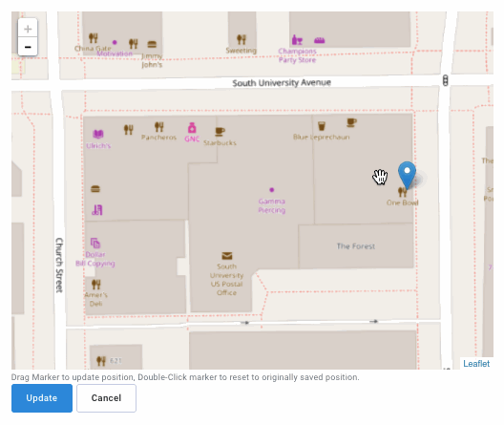
Task: Click the Champions Party Store icon
Action: coord(297,40)
